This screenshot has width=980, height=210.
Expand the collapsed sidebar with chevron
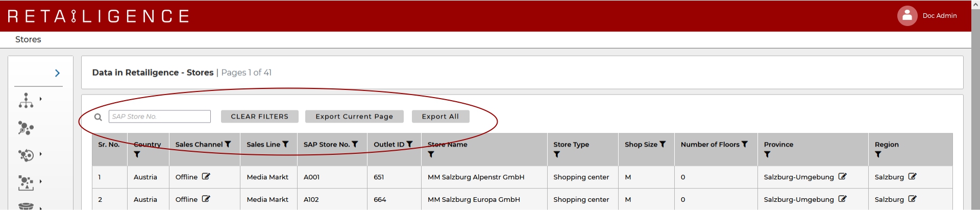pos(57,73)
